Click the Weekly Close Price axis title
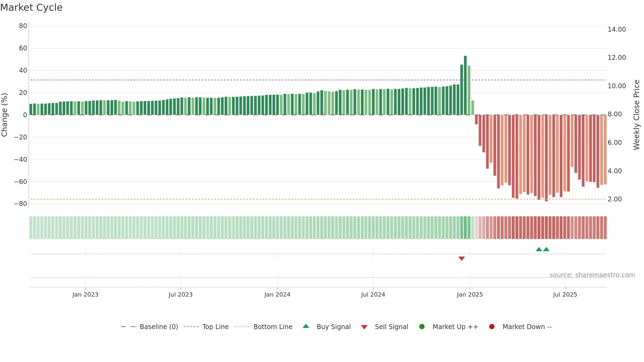This screenshot has height=362, width=644. tap(636, 115)
